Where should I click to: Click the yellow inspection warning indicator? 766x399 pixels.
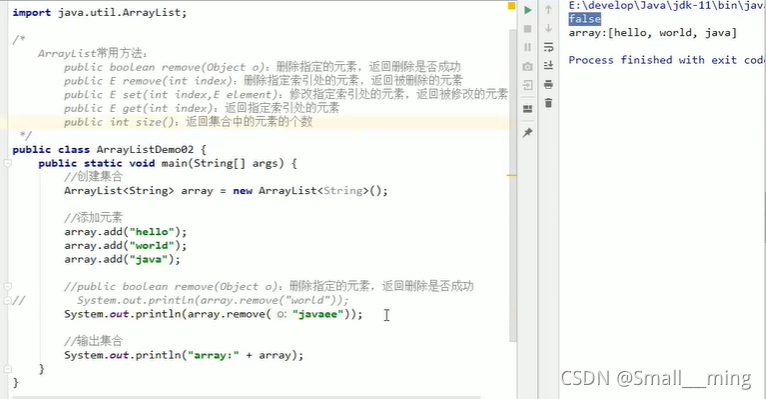click(x=511, y=6)
